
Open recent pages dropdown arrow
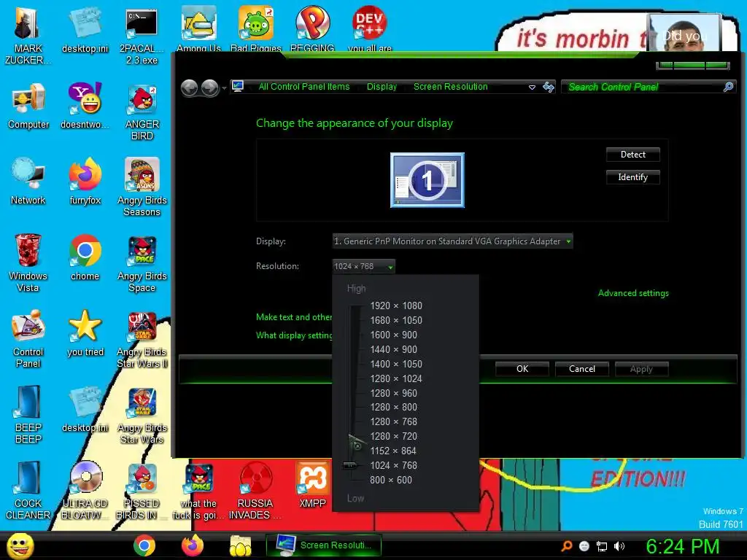[x=225, y=88]
